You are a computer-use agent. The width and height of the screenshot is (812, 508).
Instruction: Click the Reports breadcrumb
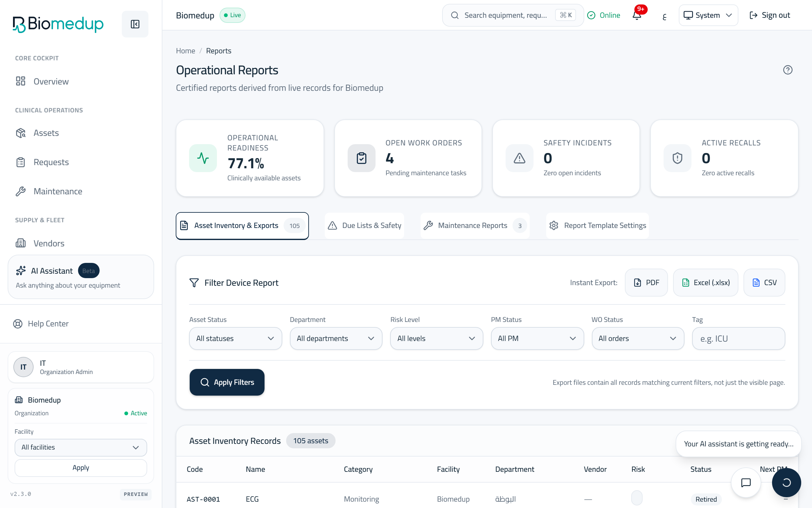[x=219, y=51]
